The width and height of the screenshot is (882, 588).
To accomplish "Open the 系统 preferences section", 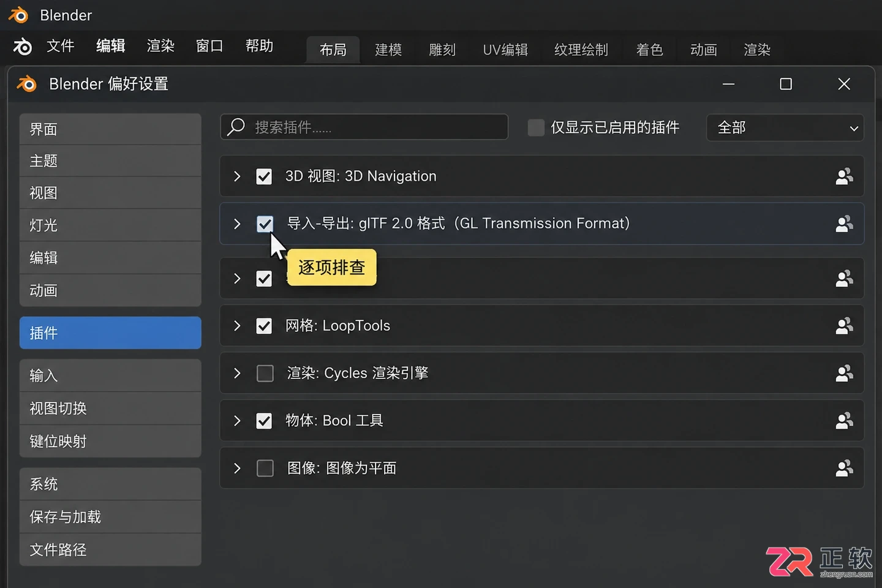I will coord(110,484).
